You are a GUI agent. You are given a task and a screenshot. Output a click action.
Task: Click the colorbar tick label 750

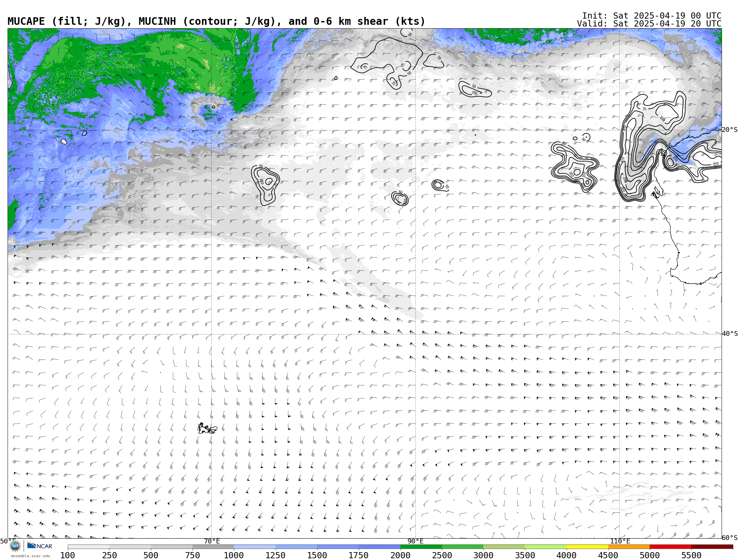click(193, 555)
